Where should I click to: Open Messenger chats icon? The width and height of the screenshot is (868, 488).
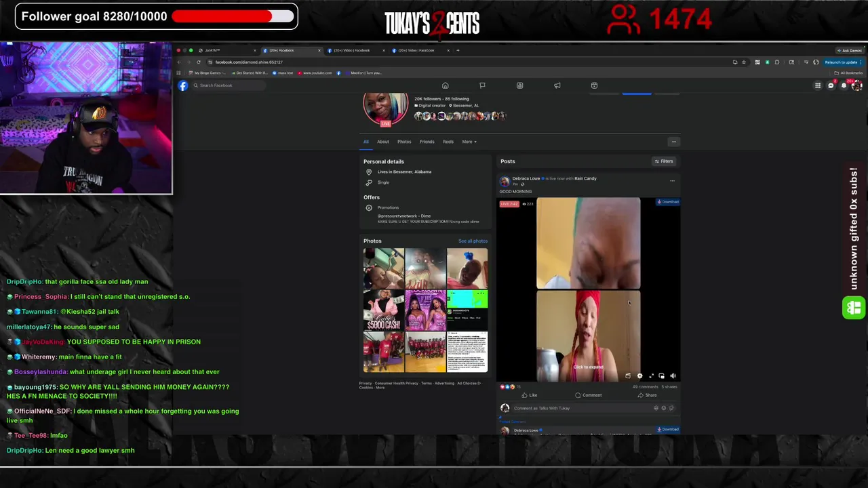(x=831, y=85)
